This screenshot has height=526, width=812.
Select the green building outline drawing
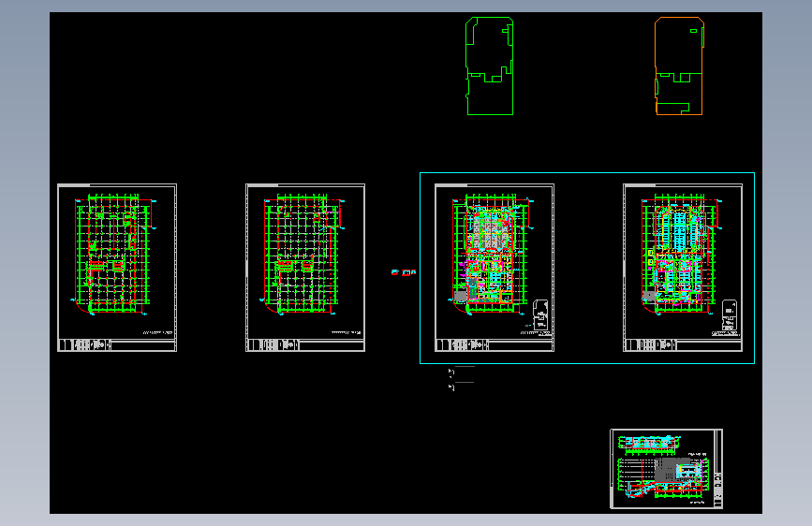[490, 66]
